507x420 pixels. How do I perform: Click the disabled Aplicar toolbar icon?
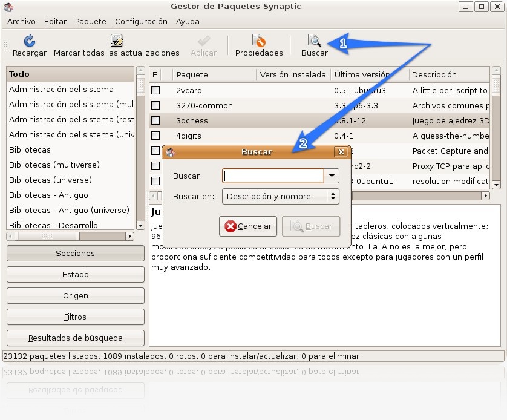coord(204,41)
